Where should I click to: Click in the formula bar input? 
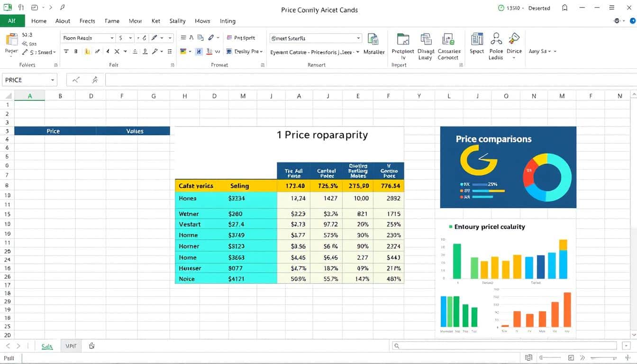(x=371, y=80)
